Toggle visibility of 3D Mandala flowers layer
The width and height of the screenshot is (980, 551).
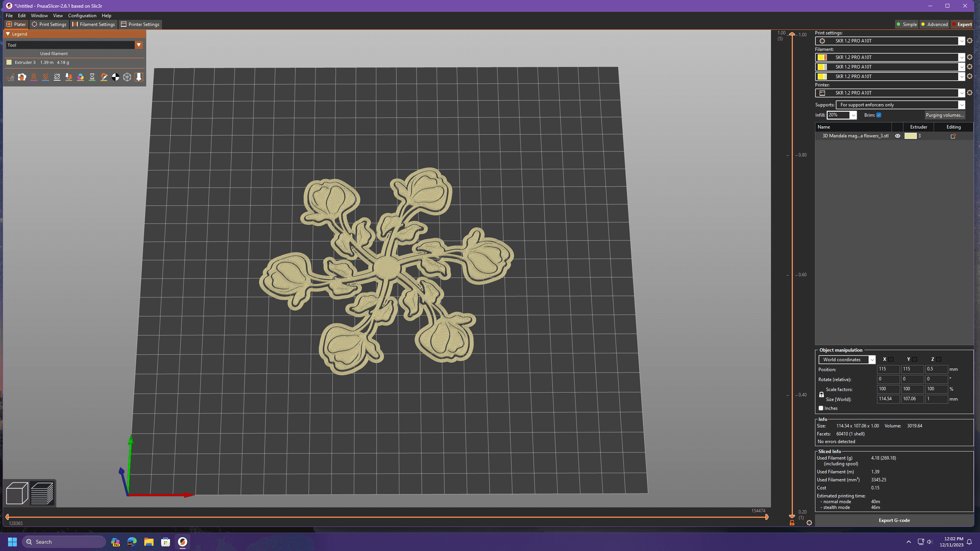click(x=897, y=136)
